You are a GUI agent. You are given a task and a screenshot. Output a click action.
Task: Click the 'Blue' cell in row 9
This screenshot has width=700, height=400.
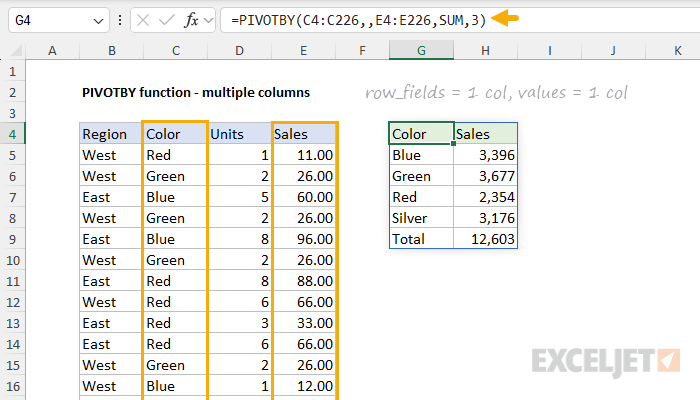coord(175,239)
